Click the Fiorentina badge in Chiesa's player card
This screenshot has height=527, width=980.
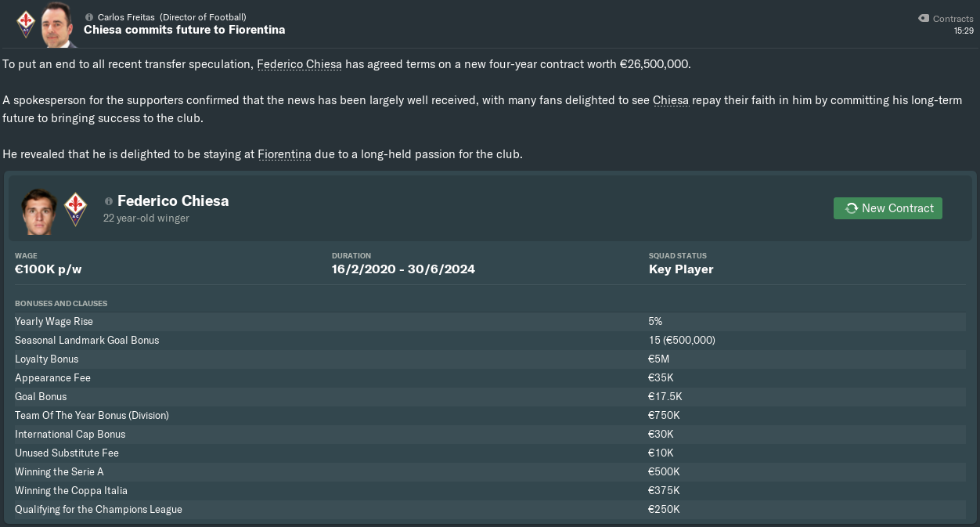click(x=75, y=208)
